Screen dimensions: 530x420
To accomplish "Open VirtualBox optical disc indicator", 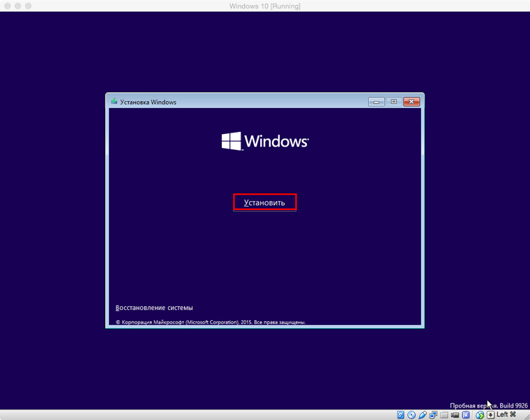I will pyautogui.click(x=411, y=414).
